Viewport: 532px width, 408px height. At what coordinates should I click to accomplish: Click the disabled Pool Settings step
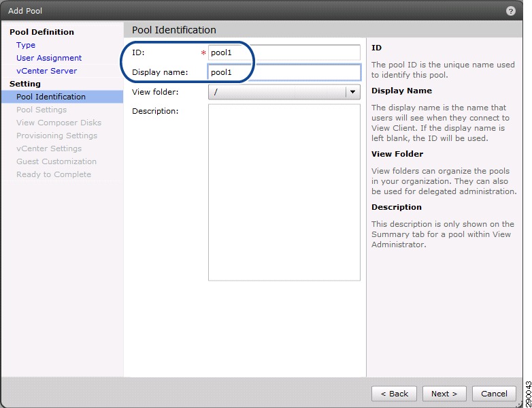coord(41,110)
